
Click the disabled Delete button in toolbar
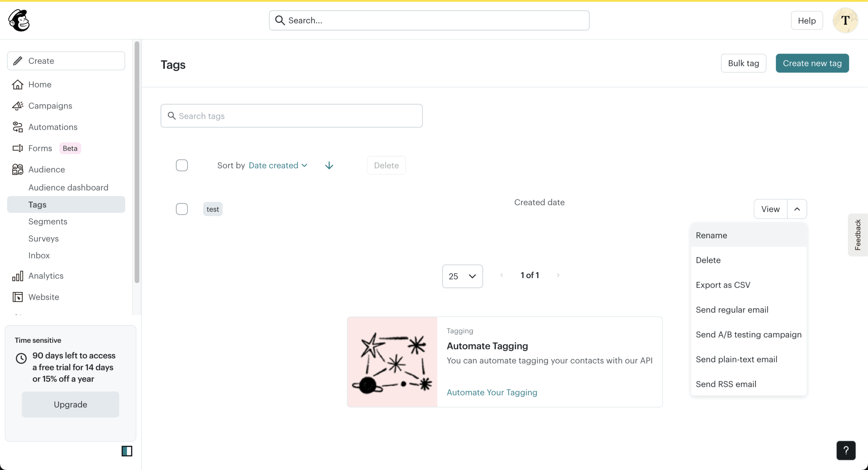(386, 165)
